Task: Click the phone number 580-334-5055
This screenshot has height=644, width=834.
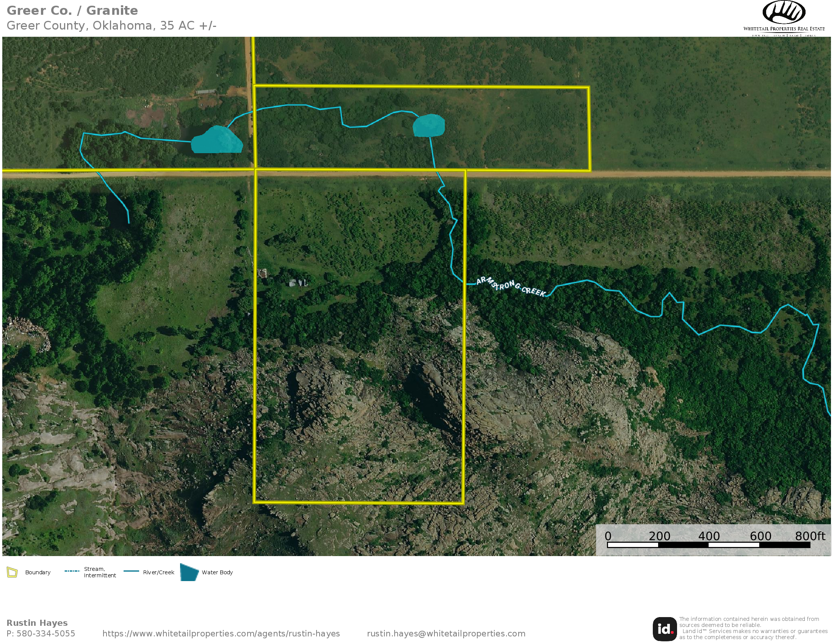Action: 45,634
